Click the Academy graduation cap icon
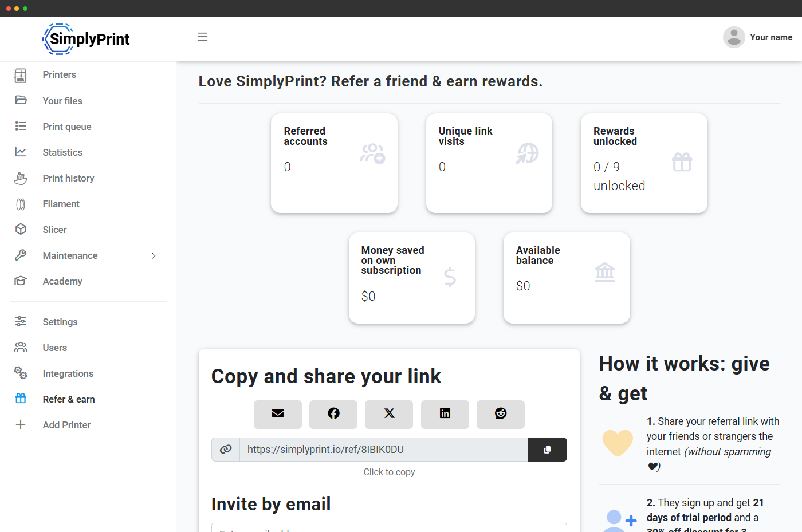802x532 pixels. pos(21,281)
